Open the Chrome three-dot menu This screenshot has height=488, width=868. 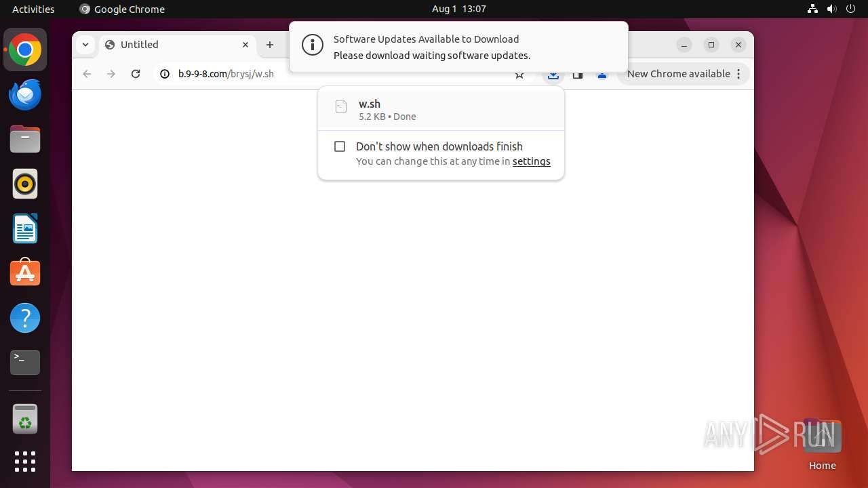click(x=739, y=74)
